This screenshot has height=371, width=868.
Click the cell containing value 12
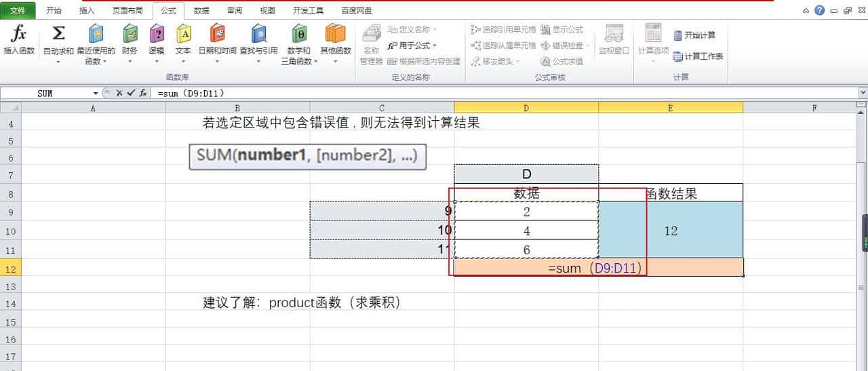point(671,231)
